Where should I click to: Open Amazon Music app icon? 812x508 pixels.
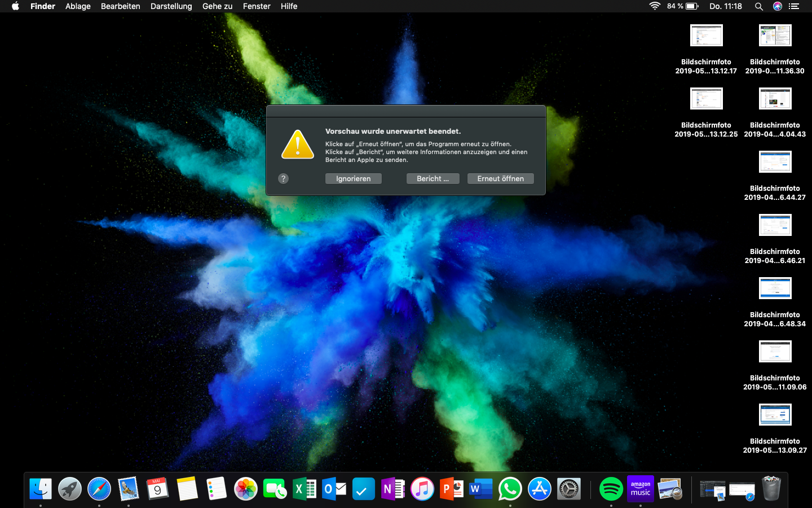tap(641, 489)
